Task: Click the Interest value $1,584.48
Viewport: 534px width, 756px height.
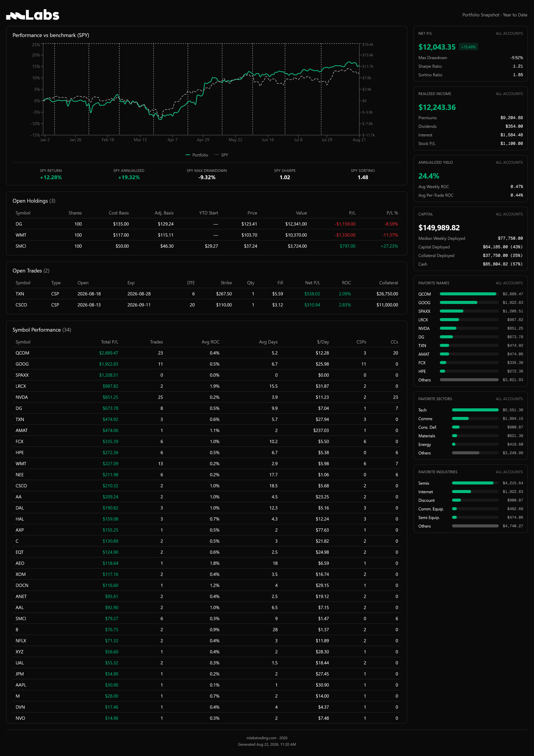Action: tap(512, 135)
